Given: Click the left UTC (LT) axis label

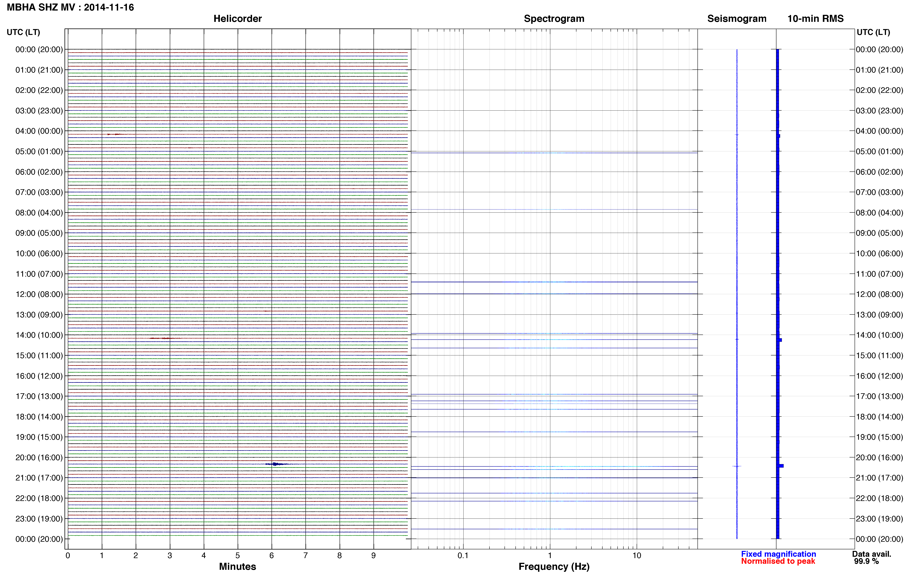Looking at the screenshot, I should 23,32.
